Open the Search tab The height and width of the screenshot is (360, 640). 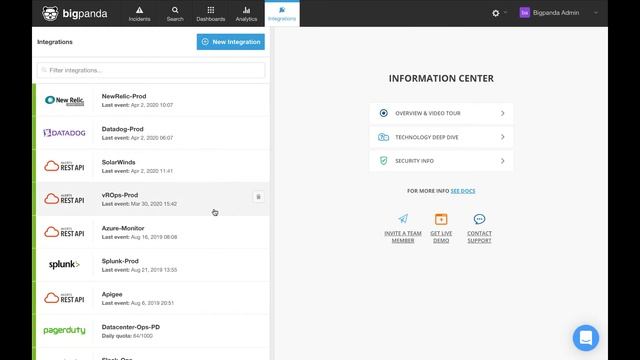click(175, 13)
